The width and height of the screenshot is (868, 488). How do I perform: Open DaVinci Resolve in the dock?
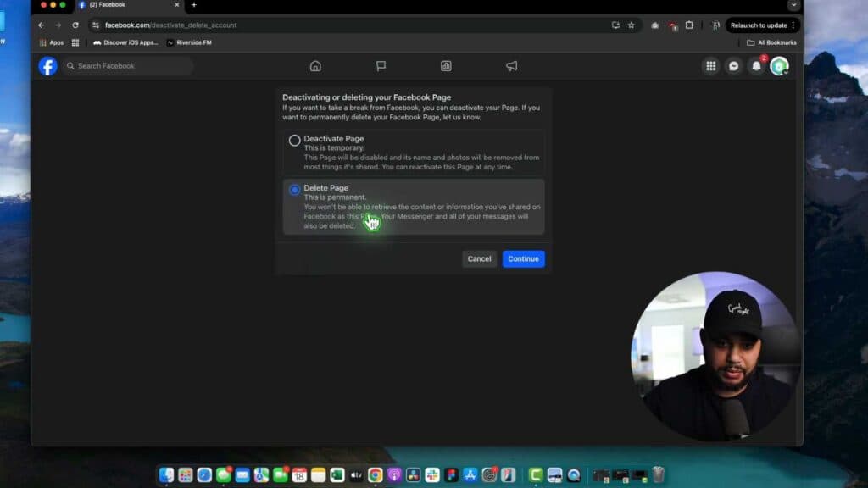click(x=413, y=474)
